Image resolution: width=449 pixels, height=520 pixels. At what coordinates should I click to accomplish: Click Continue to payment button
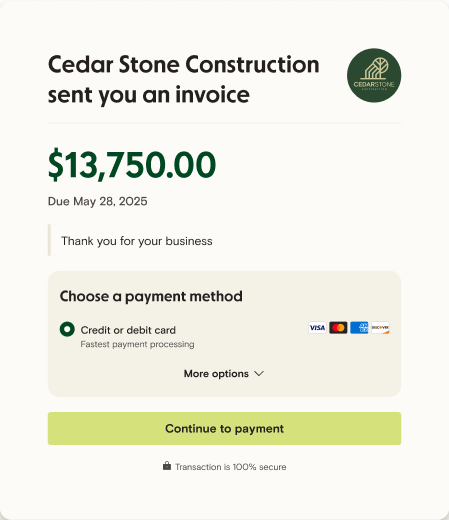(224, 428)
